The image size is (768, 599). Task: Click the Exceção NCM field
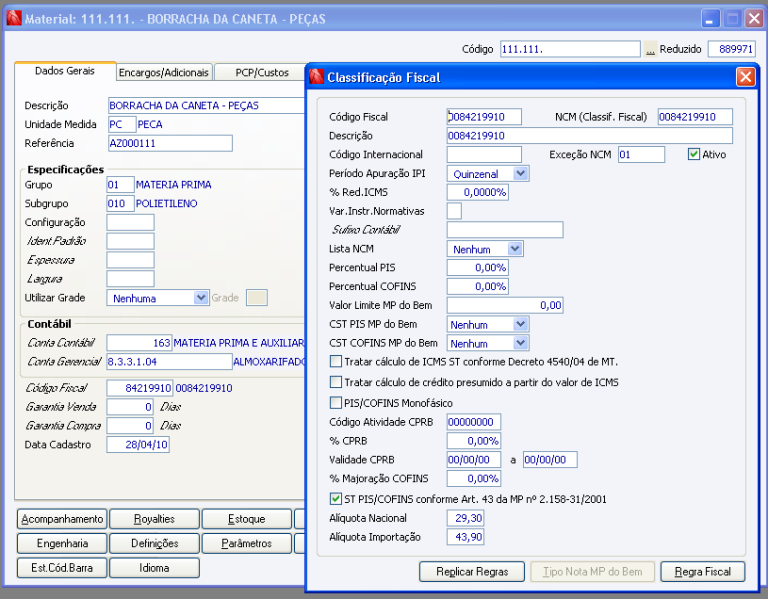point(641,154)
